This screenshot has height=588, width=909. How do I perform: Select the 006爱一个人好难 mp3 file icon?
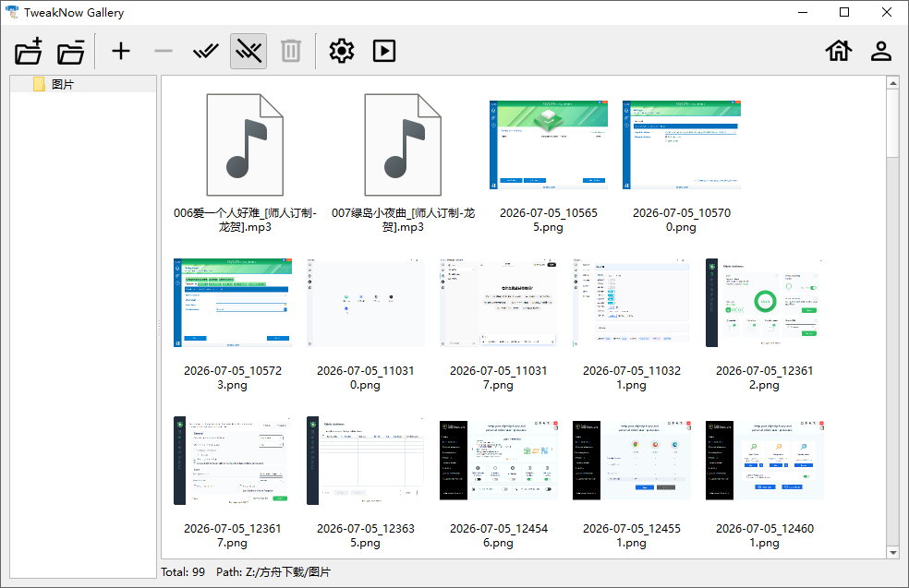pos(245,145)
